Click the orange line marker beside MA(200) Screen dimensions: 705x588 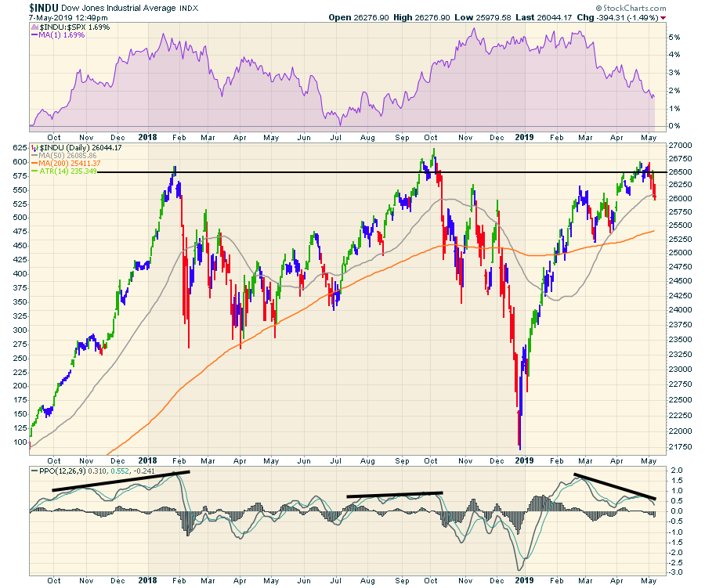click(x=34, y=163)
